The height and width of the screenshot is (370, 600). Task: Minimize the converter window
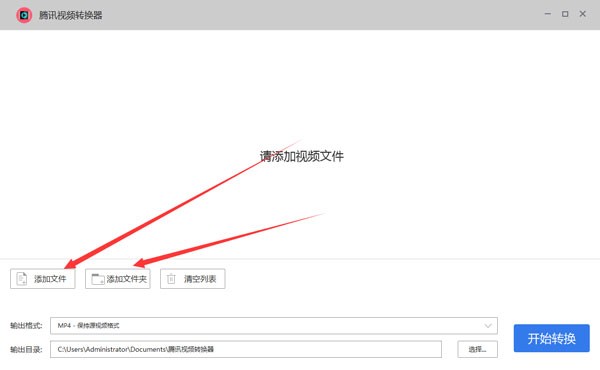pyautogui.click(x=548, y=14)
